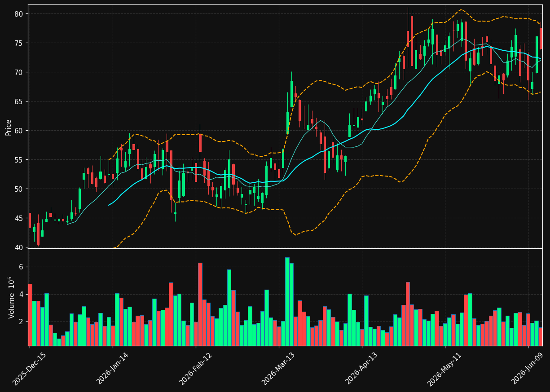Viewport: 550px width, 392px height.
Task: Click the 'Volume 10⁶' axis label
Action: [11, 297]
